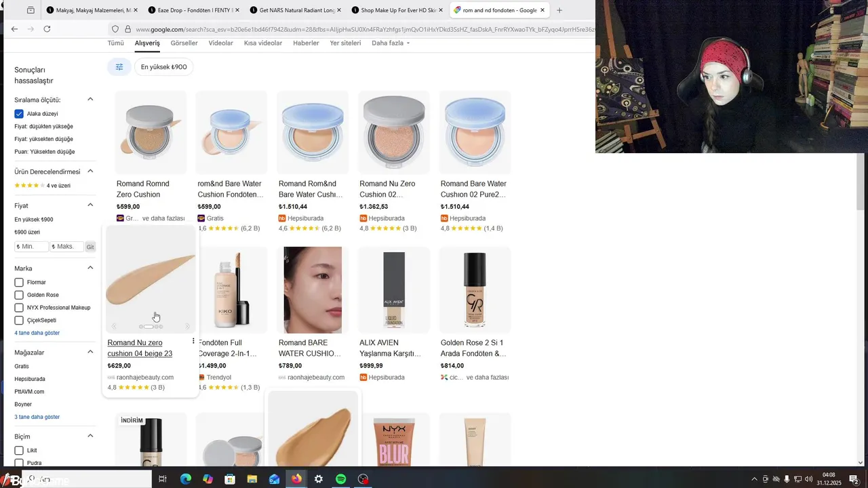Open Microsoft Store from the taskbar
The image size is (868, 488).
230,479
